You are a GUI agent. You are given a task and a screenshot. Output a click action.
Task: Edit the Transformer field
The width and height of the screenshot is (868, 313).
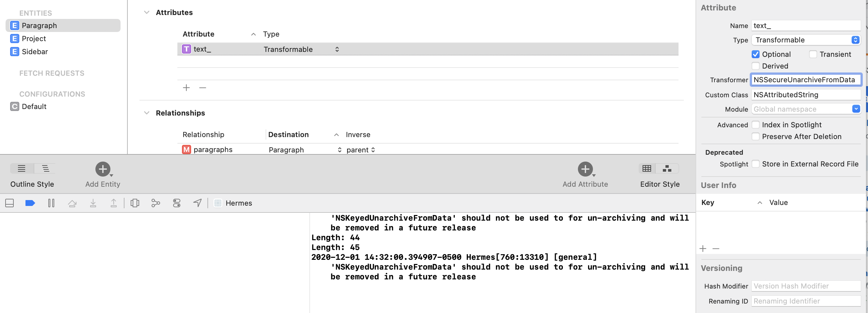(806, 80)
